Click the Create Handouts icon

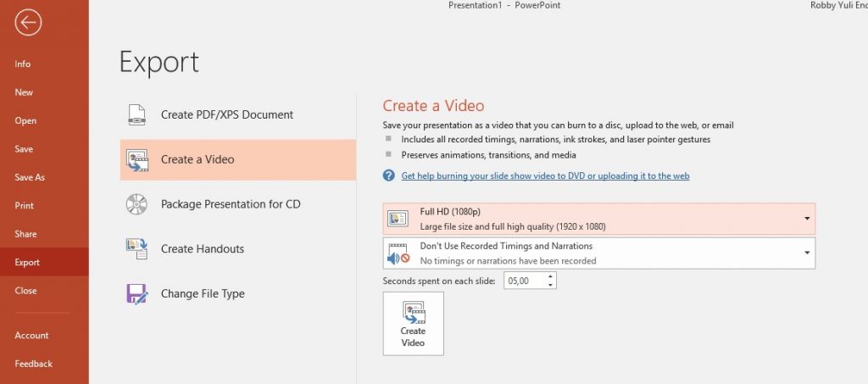click(x=136, y=249)
